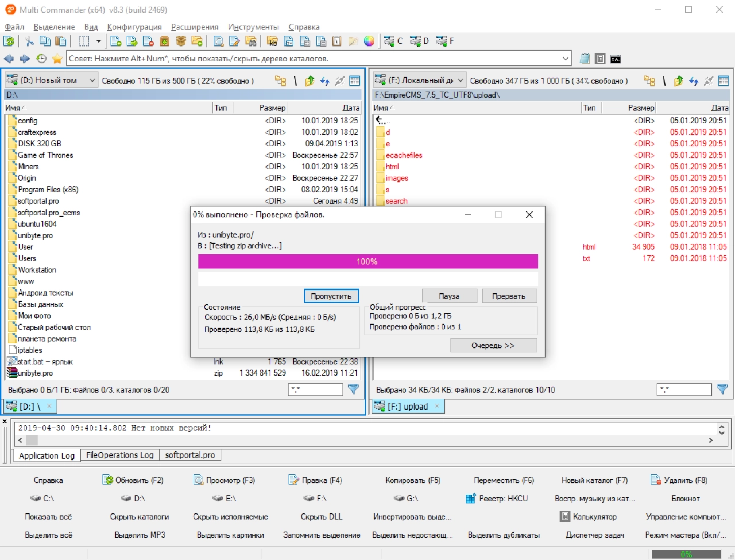The height and width of the screenshot is (560, 735).
Task: Click the Пропустить button in dialog
Action: (x=331, y=296)
